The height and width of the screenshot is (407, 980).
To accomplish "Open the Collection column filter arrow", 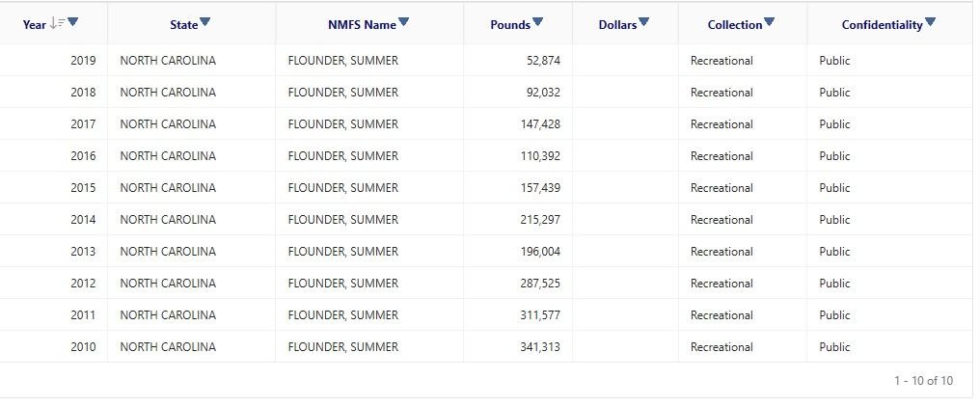I will point(770,22).
